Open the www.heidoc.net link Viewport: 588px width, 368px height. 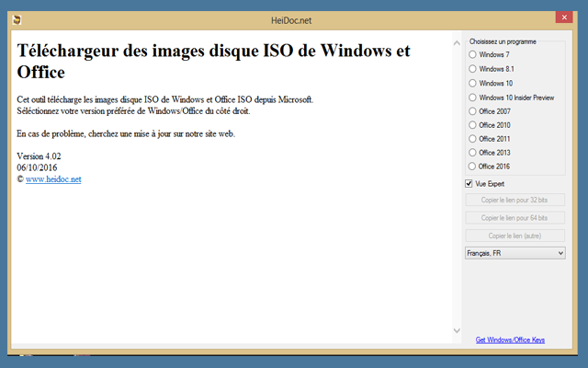pos(53,179)
